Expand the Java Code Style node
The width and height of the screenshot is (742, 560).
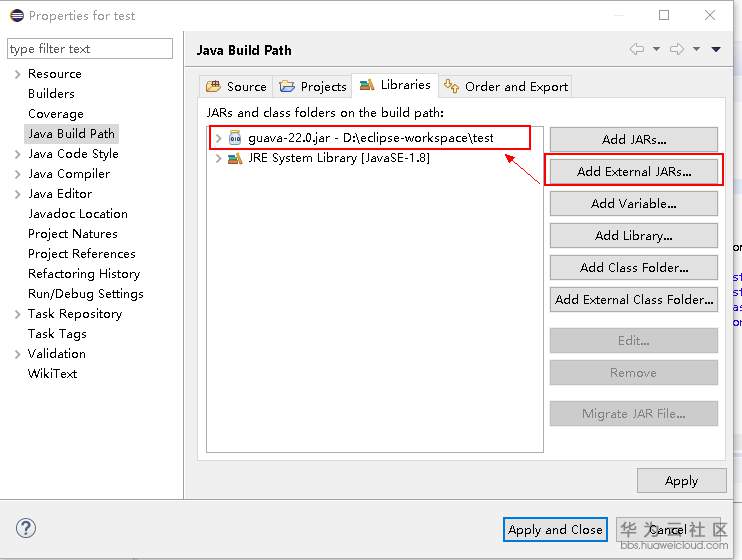(x=18, y=154)
